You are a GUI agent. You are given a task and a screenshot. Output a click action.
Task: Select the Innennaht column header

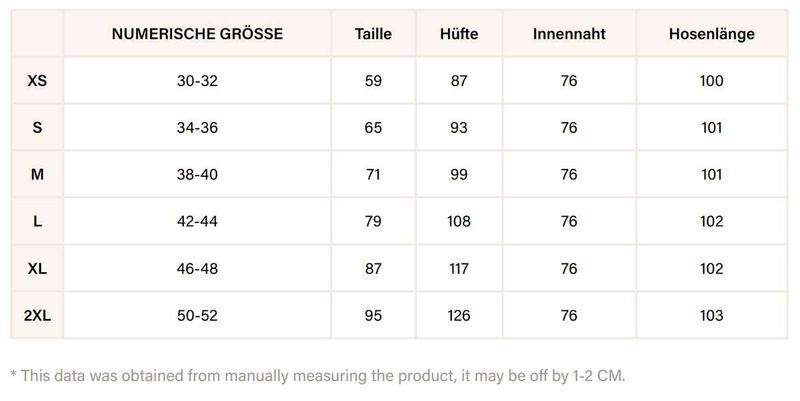(569, 34)
